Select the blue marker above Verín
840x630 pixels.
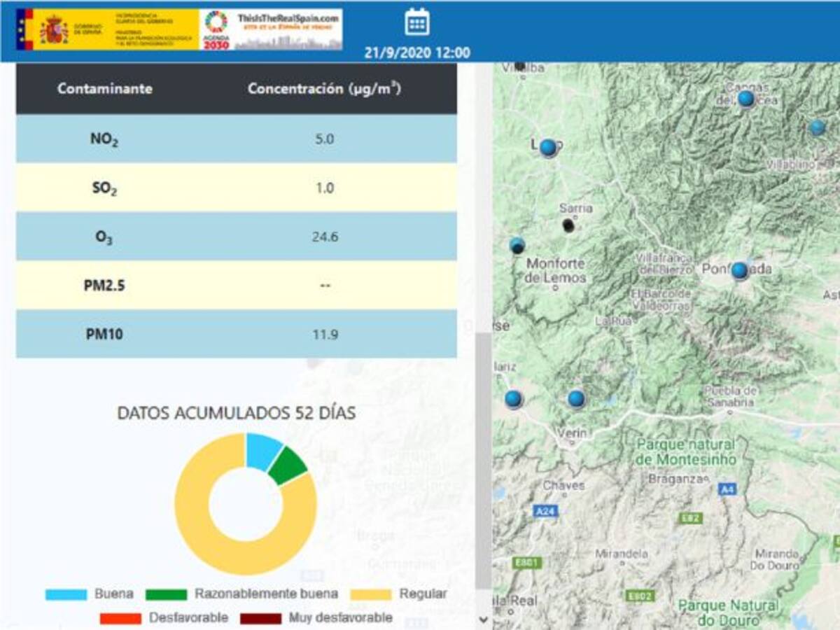[x=576, y=398]
